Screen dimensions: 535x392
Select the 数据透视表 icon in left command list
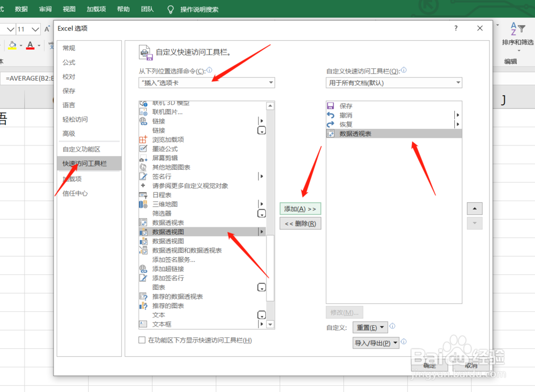[x=143, y=222]
